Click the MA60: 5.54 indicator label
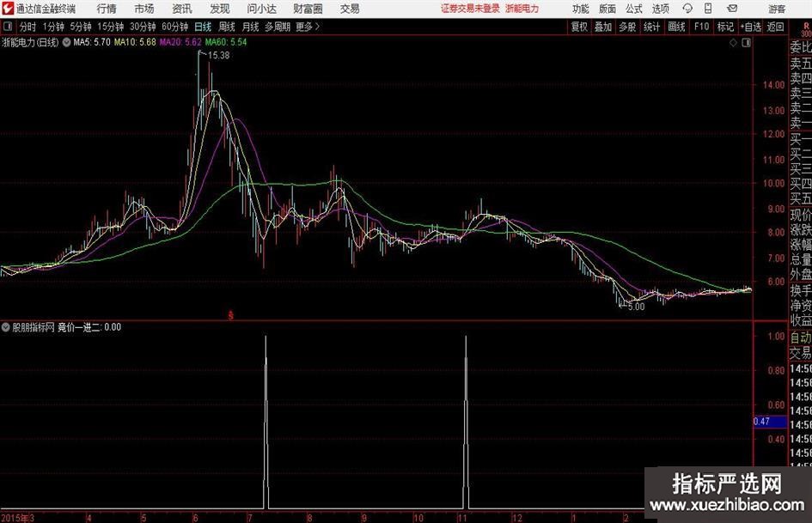 226,42
